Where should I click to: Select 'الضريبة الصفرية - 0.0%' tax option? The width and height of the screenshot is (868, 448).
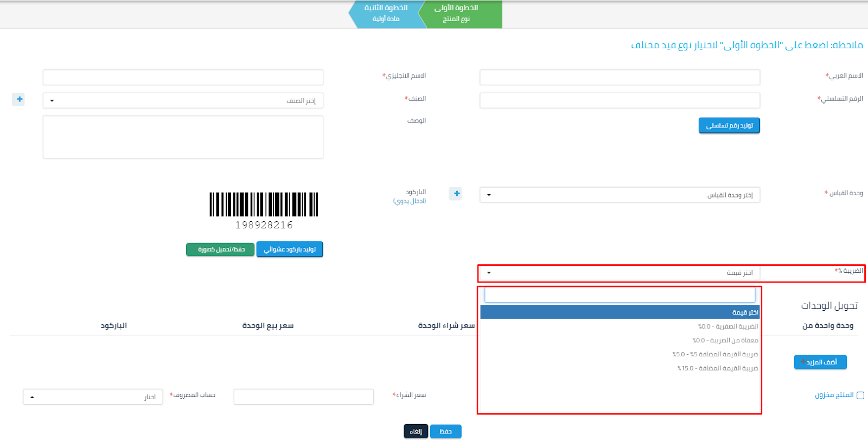tap(727, 327)
